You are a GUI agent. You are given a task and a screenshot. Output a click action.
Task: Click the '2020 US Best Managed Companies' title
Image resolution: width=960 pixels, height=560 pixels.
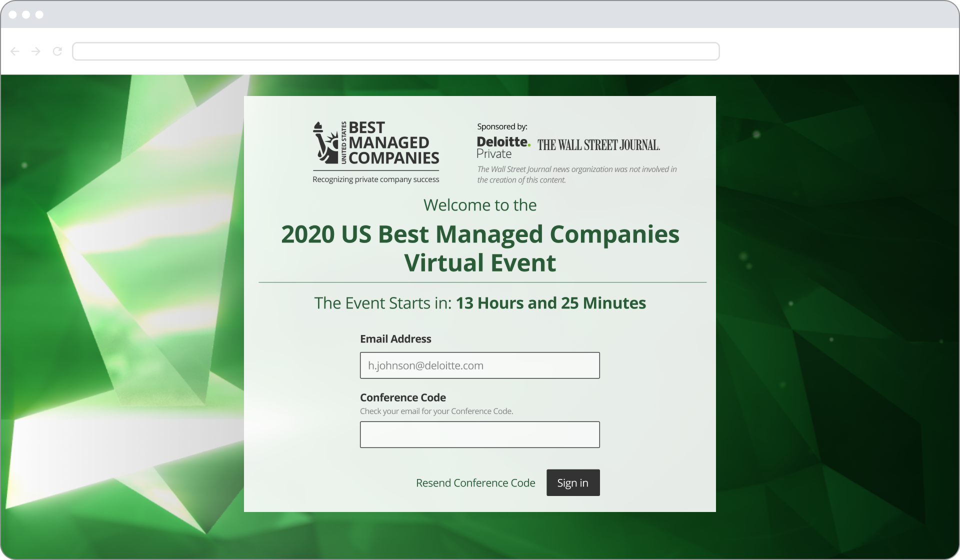click(480, 234)
